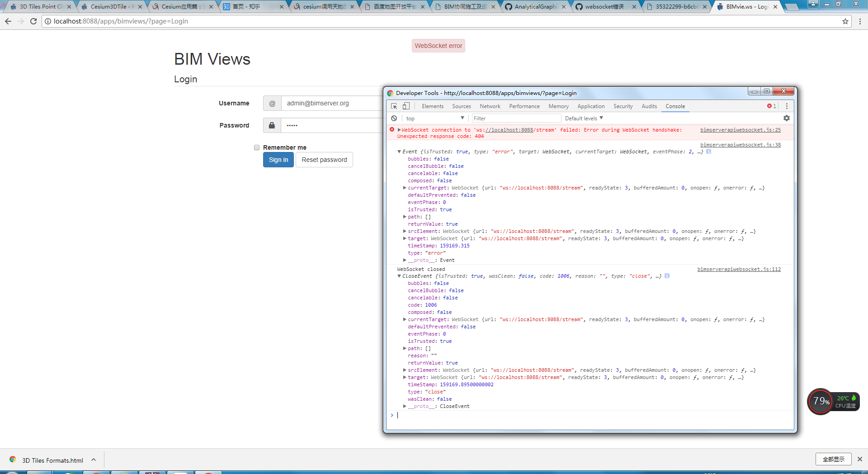Bookmark the page with the star icon
868x474 pixels.
click(846, 21)
